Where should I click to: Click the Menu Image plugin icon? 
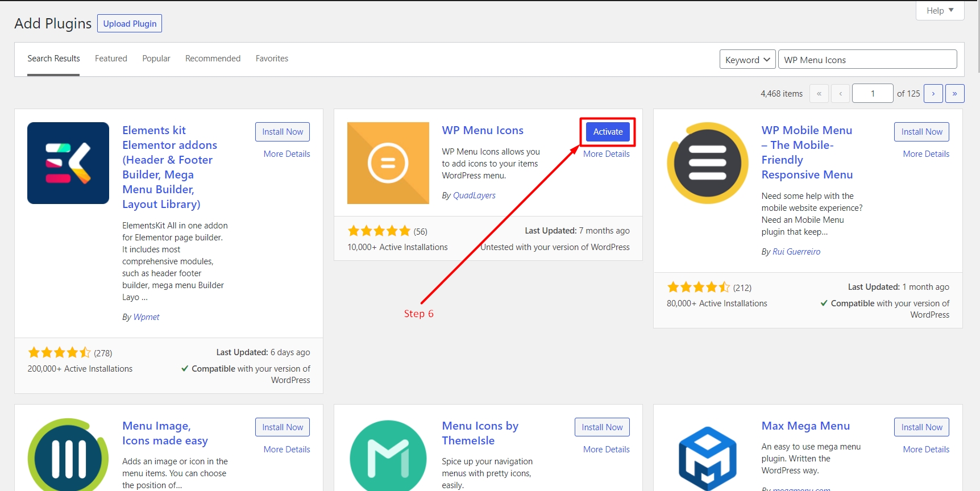[68, 455]
